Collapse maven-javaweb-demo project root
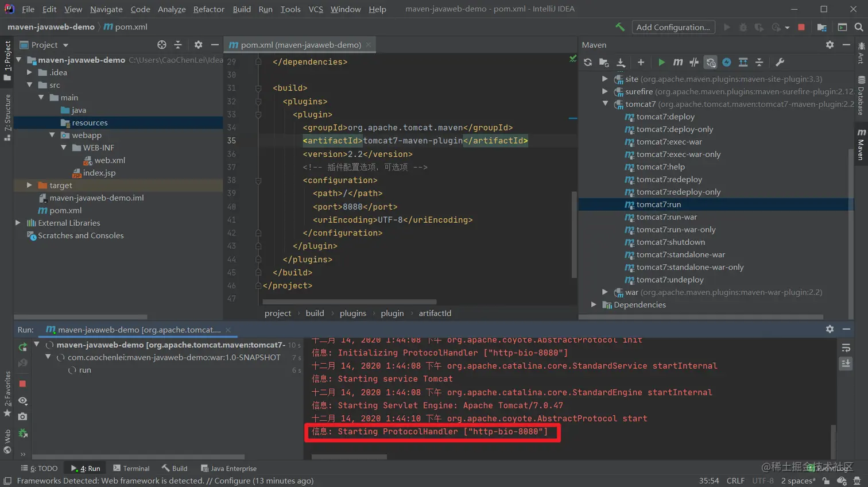This screenshot has height=487, width=868. (x=19, y=60)
